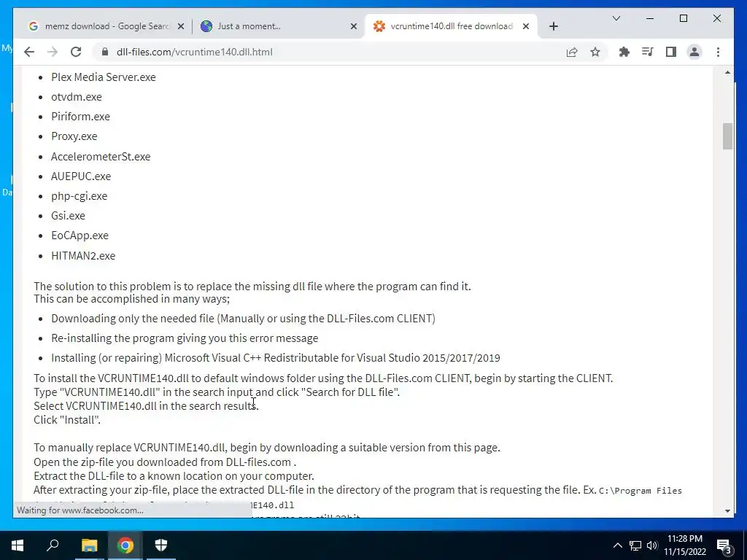
Task: Click the 'Extract the DLL-file to a known location' line
Action: [x=174, y=476]
